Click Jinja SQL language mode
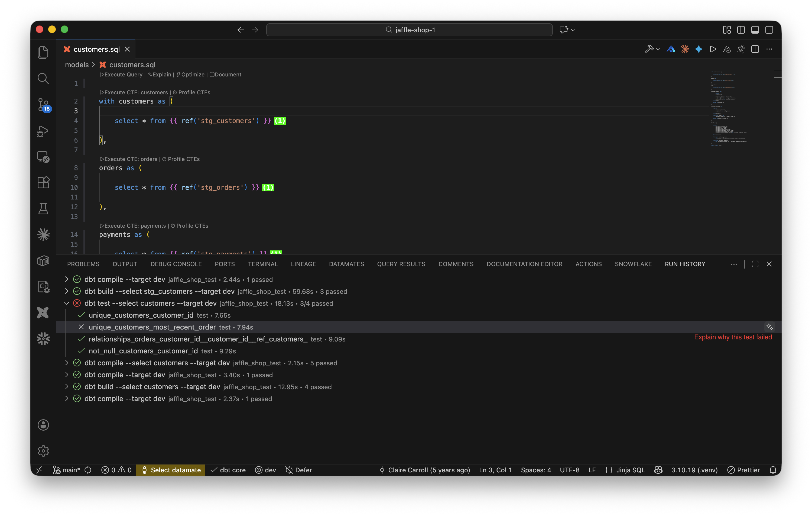This screenshot has height=516, width=812. 631,470
